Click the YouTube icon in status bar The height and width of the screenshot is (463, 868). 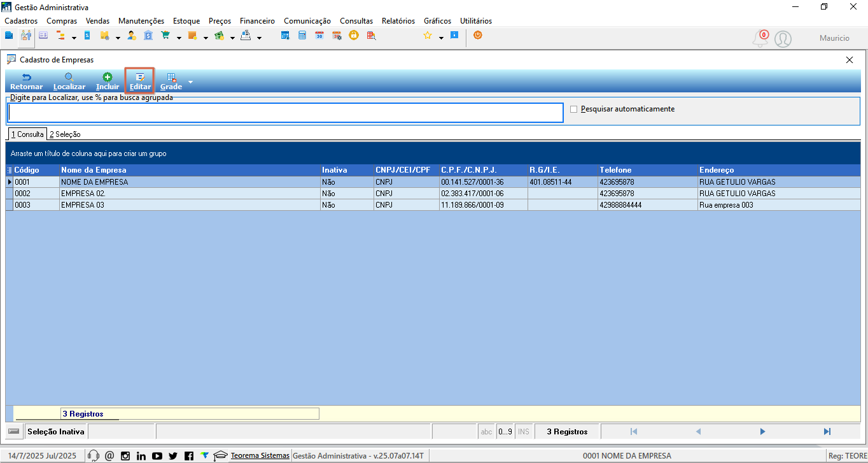pos(157,456)
